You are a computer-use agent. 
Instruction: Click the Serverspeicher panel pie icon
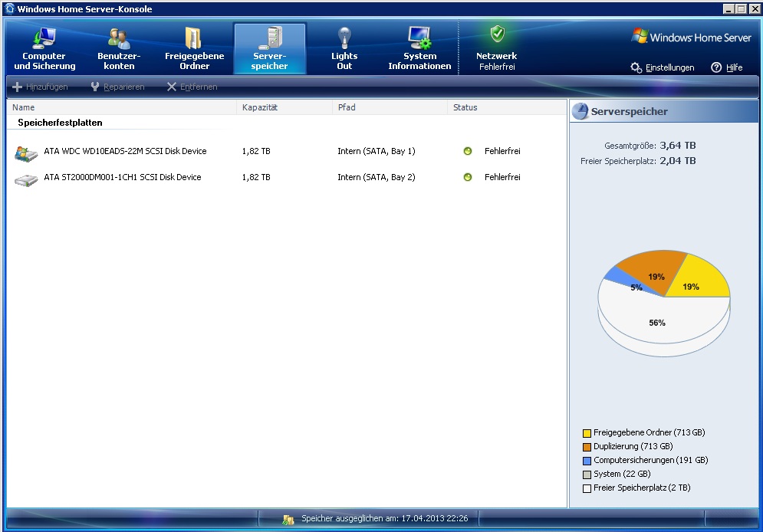(580, 111)
